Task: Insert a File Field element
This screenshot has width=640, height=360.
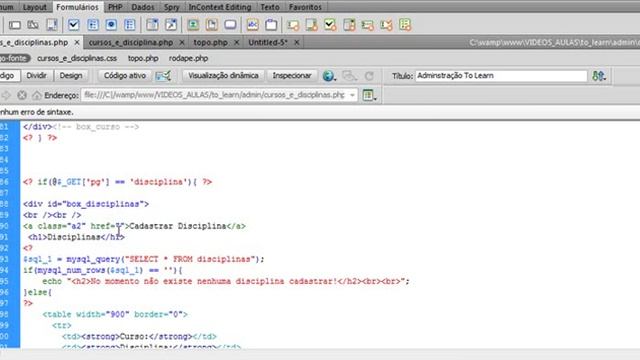Action: (212, 25)
